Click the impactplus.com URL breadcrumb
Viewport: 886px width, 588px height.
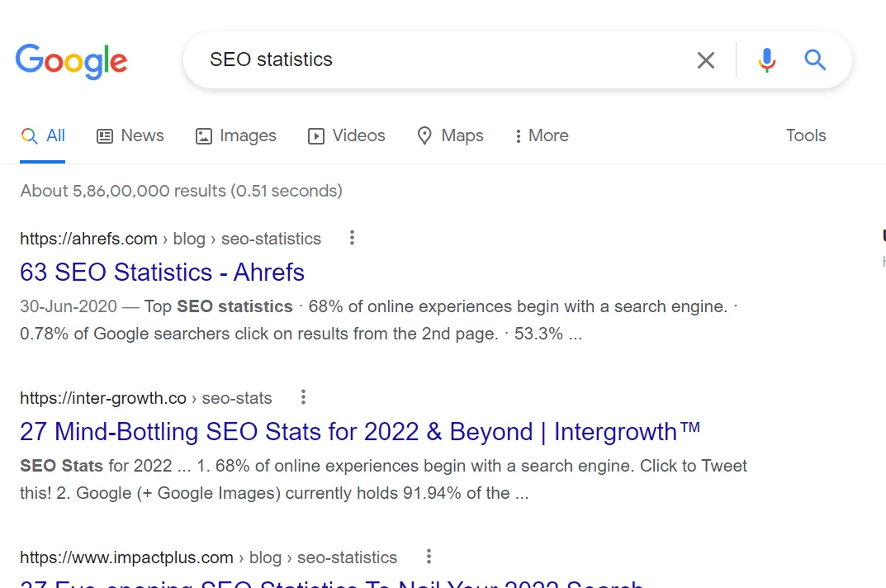coord(208,557)
